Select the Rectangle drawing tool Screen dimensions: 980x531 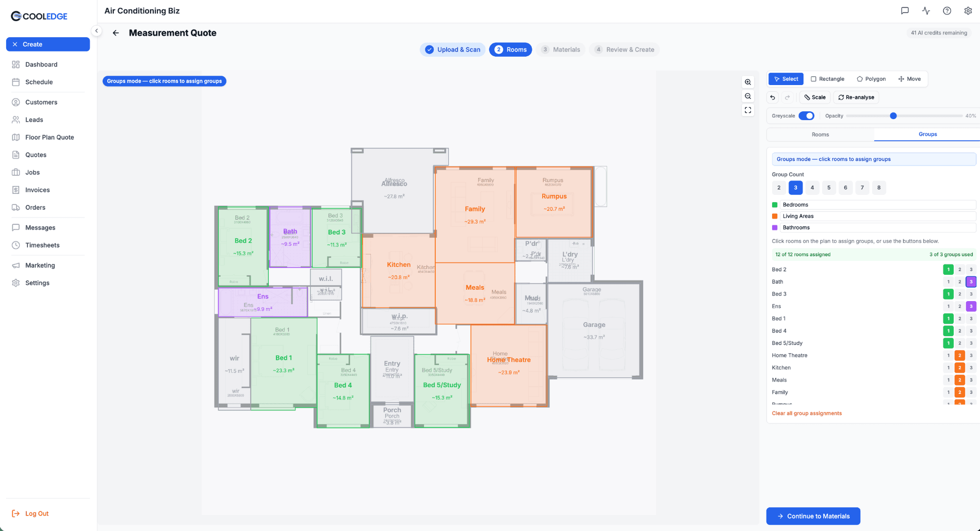[x=827, y=78]
